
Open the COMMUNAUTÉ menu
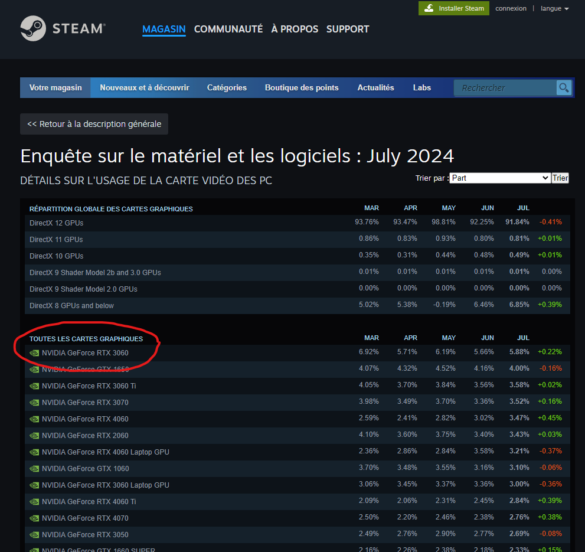[x=228, y=29]
